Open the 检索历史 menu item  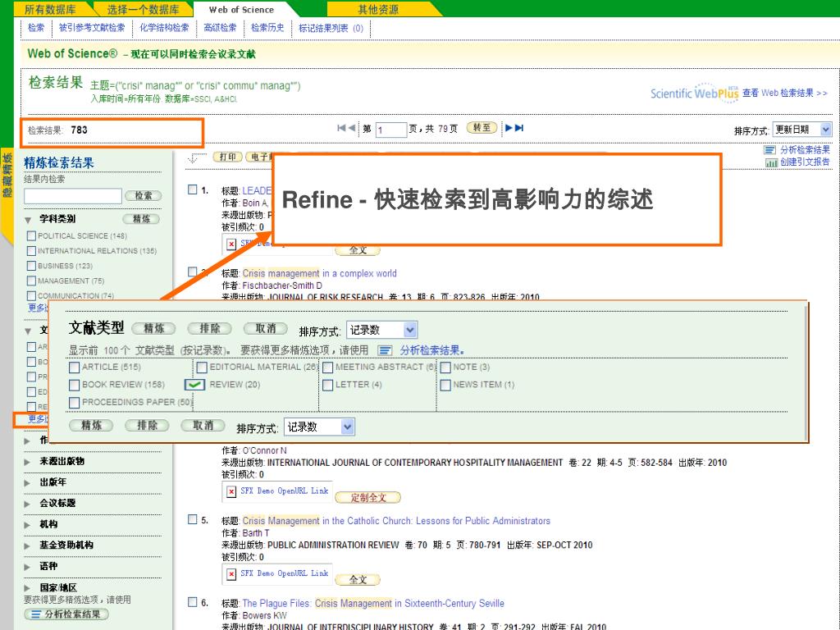267,28
